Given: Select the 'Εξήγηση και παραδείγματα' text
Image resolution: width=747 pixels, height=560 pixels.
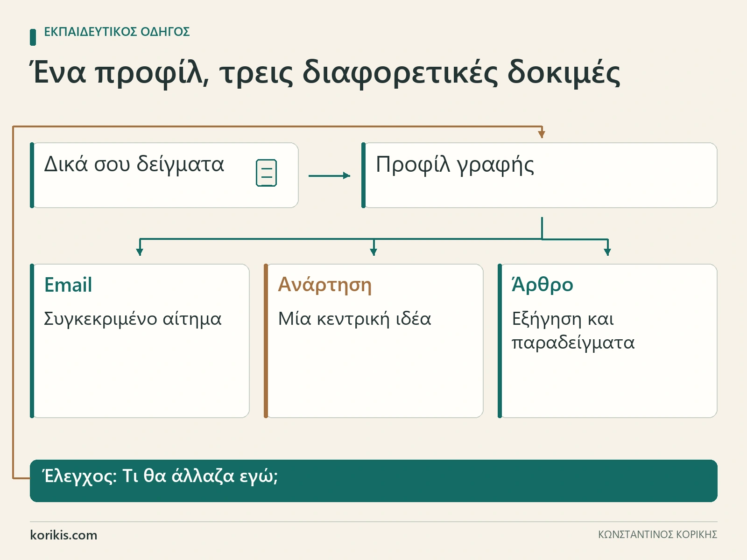Looking at the screenshot, I should [x=573, y=331].
